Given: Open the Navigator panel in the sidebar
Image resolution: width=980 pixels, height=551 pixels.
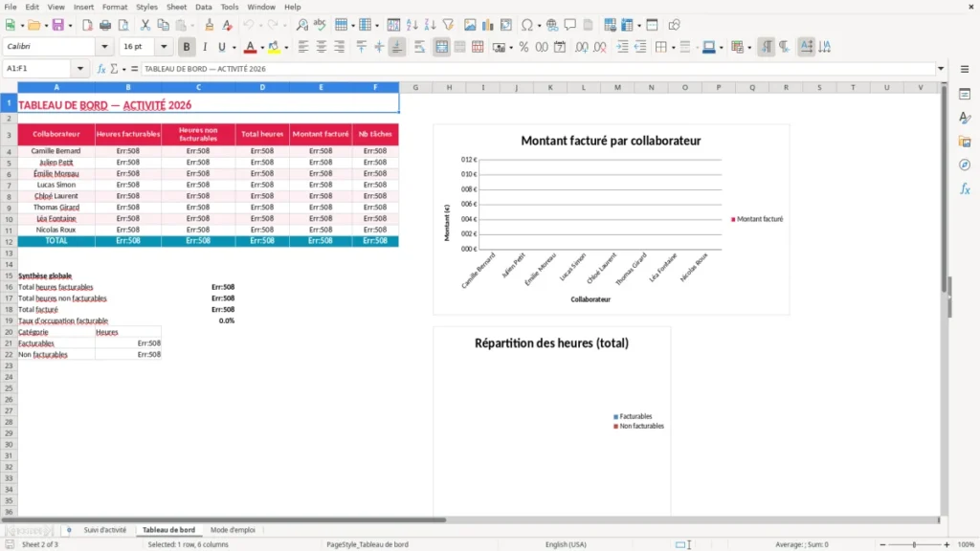Looking at the screenshot, I should [965, 165].
